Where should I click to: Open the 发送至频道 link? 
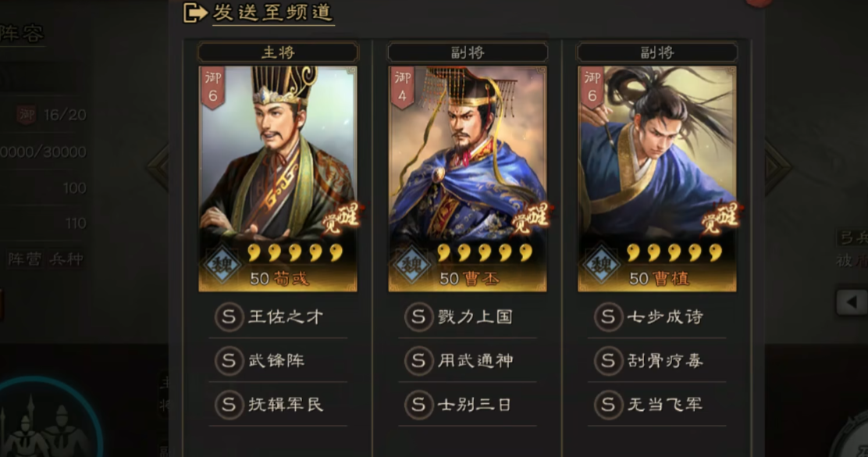pos(273,12)
